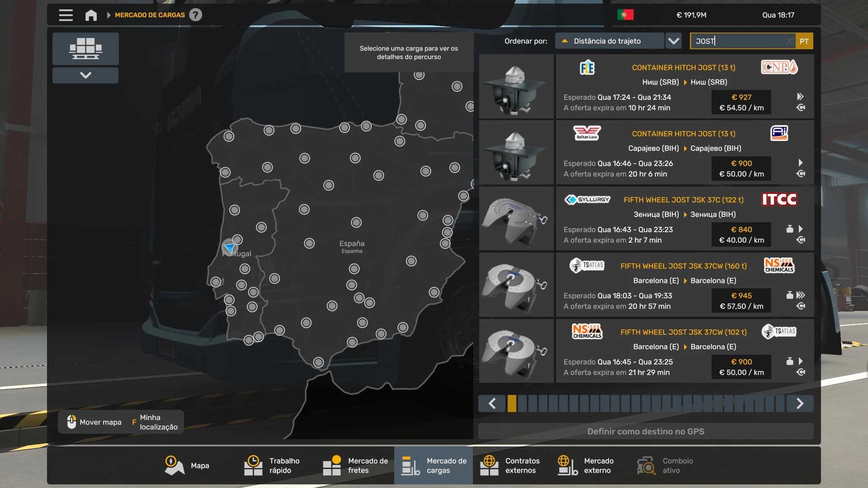Click the cargo pallet filter icon
This screenshot has height=488, width=868.
pos(85,48)
